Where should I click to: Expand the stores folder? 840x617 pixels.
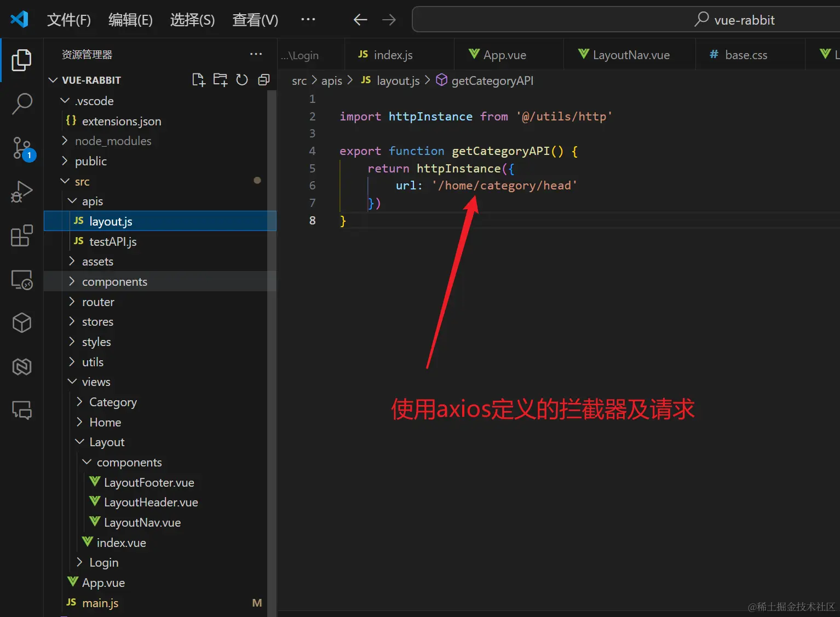72,321
